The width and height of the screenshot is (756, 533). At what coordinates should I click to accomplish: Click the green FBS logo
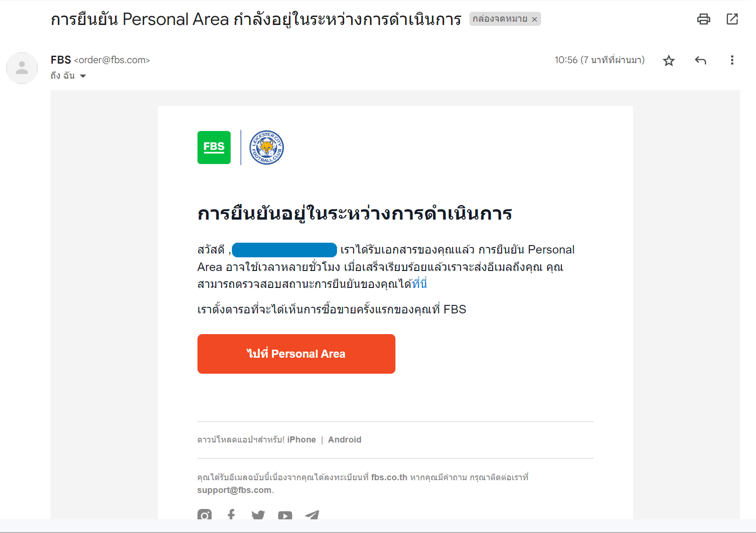coord(214,148)
